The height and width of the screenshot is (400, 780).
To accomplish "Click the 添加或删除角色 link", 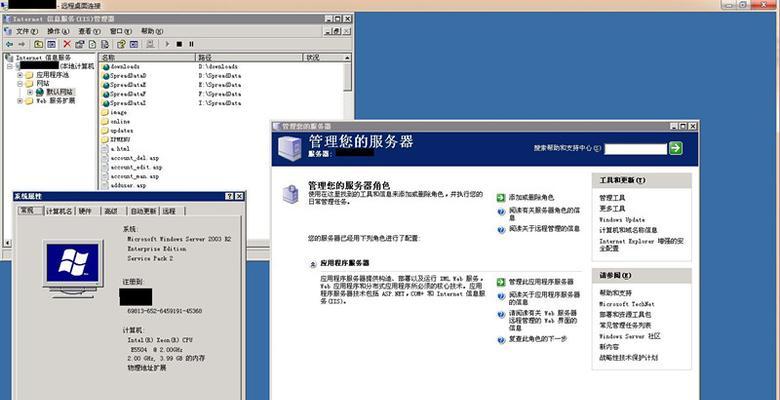I will (x=531, y=198).
